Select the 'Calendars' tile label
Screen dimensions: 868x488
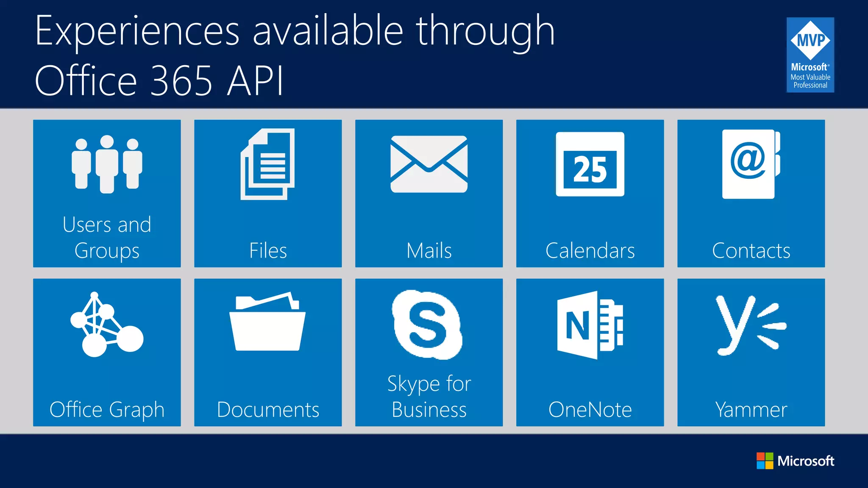coord(590,250)
